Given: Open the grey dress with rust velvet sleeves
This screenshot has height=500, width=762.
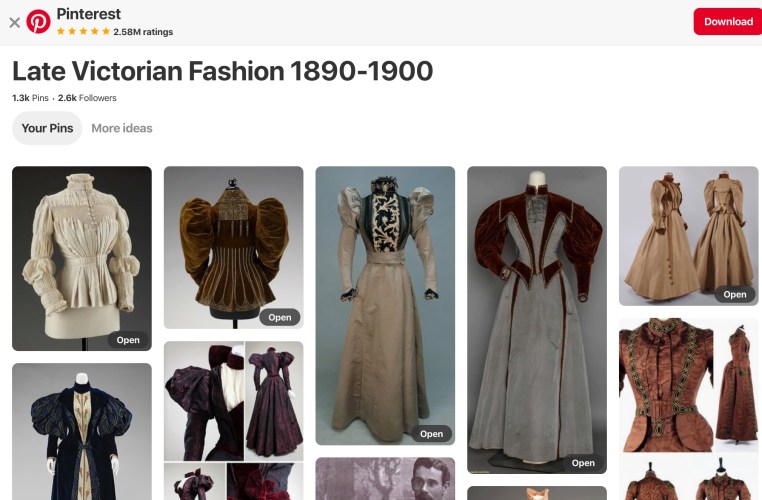Looking at the screenshot, I should (x=536, y=310).
